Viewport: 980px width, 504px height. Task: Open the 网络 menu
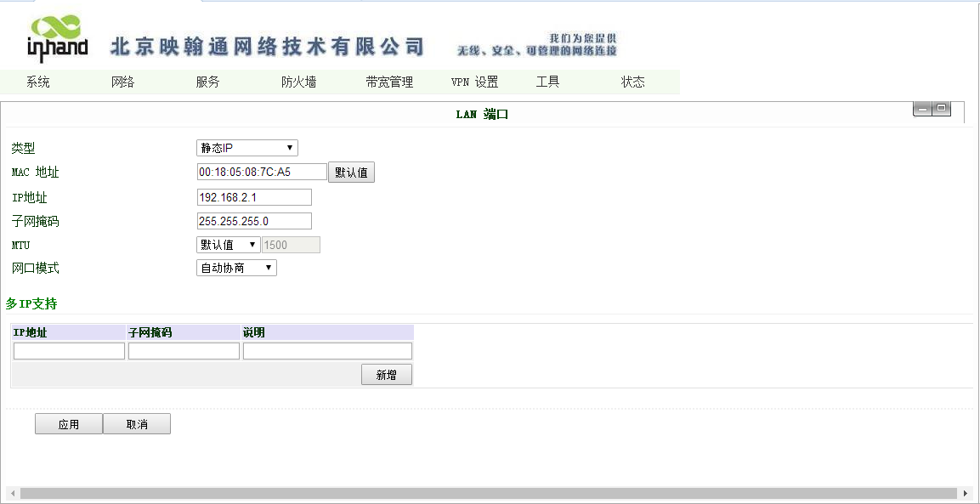123,82
